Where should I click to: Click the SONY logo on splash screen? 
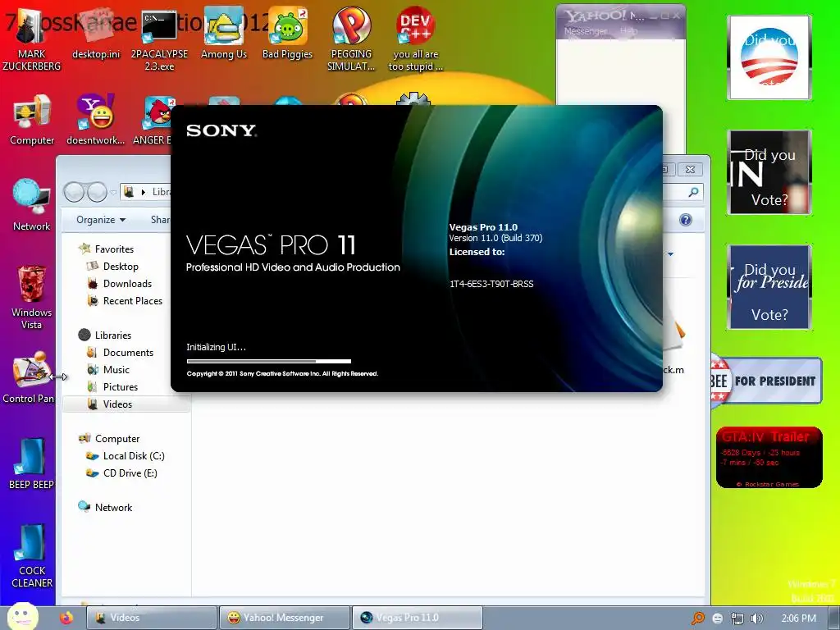pos(221,130)
